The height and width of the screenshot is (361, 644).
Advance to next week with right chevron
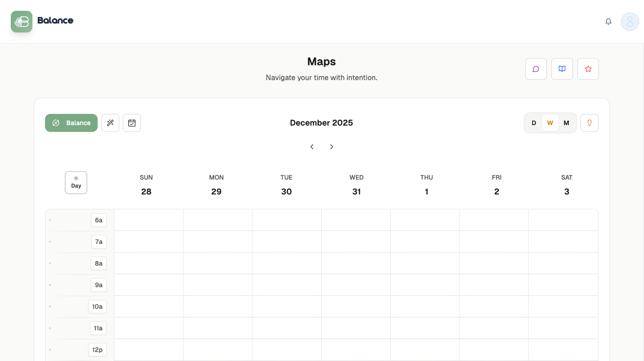pos(332,147)
